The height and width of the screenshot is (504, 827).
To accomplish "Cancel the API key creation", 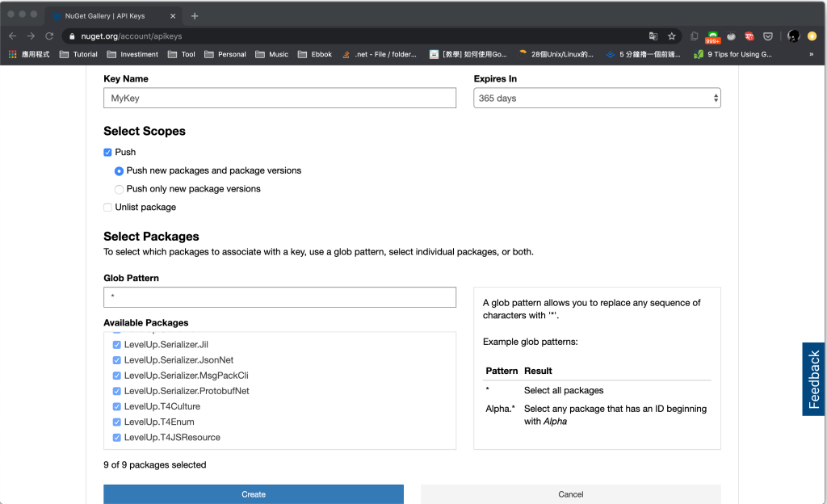I will click(571, 494).
